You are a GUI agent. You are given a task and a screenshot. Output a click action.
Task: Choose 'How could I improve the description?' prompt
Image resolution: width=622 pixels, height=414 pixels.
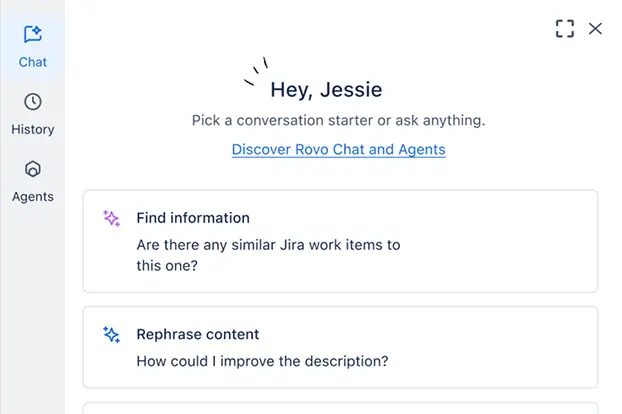coord(262,360)
